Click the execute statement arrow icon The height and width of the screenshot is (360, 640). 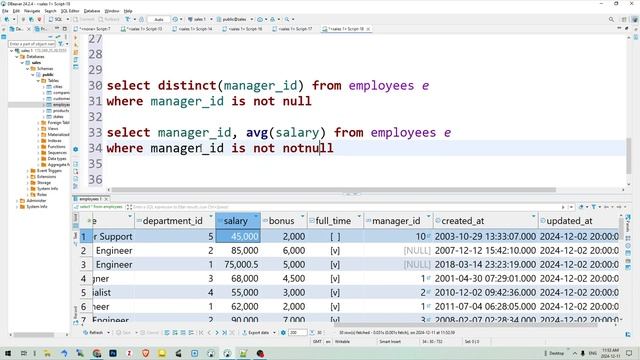(76, 38)
